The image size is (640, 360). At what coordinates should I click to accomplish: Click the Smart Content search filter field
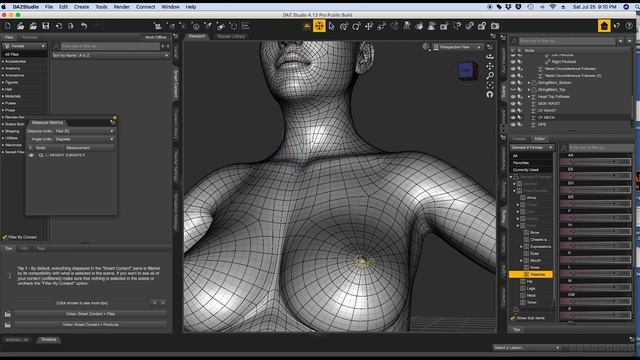click(110, 47)
